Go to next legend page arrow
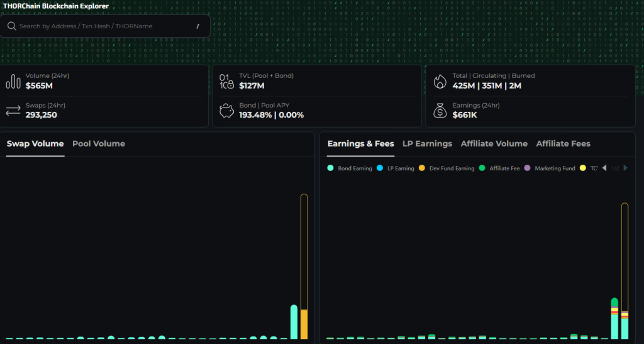The width and height of the screenshot is (644, 344). tap(625, 168)
